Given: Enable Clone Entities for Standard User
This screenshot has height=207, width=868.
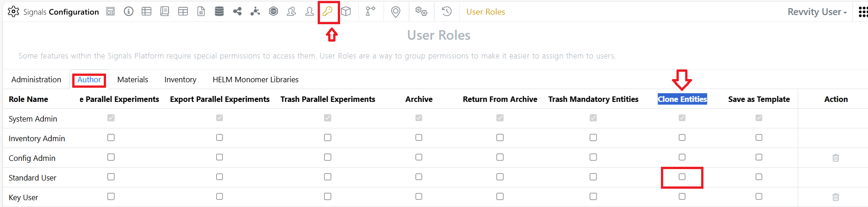Looking at the screenshot, I should [682, 177].
